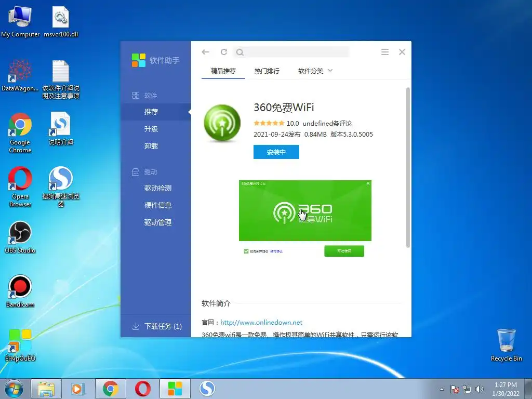Click the search magnifier icon
This screenshot has width=532, height=399.
(x=240, y=52)
